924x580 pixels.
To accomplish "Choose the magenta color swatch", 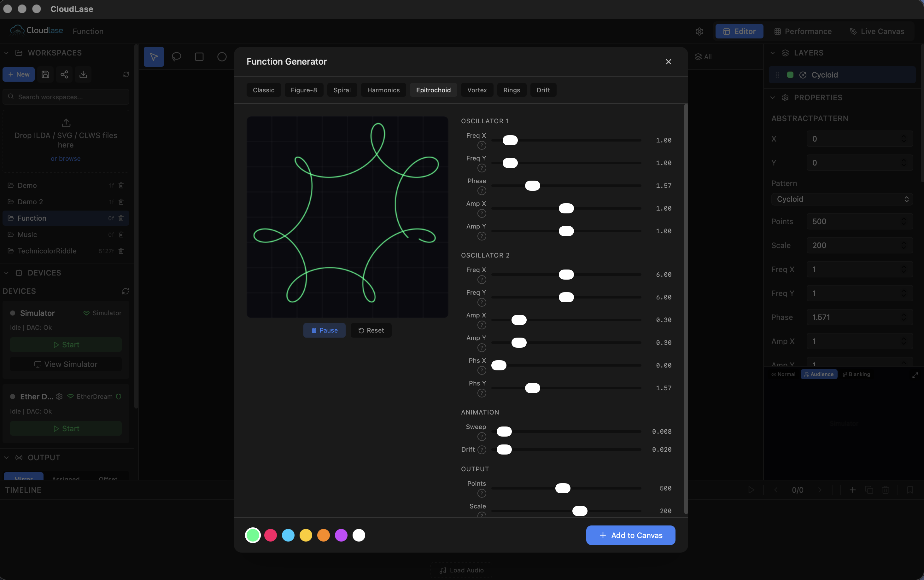I will [341, 535].
